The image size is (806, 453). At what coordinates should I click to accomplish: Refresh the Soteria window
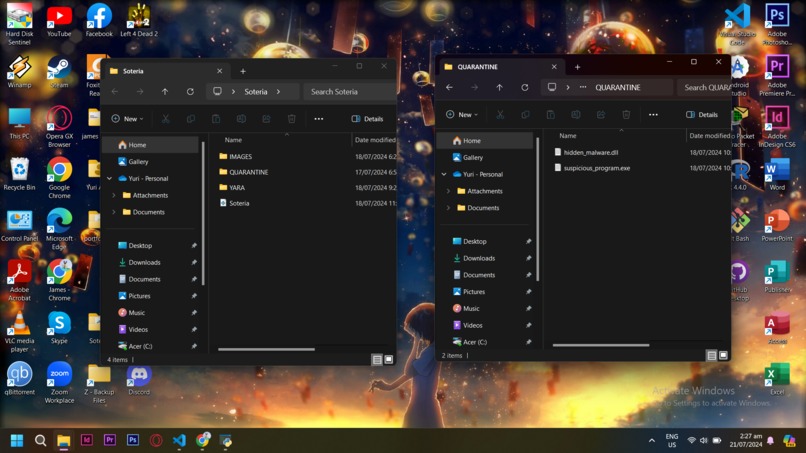[190, 92]
